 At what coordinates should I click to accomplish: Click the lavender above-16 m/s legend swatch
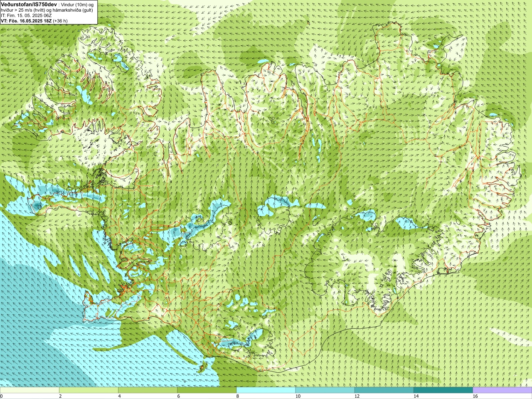[x=502, y=390]
